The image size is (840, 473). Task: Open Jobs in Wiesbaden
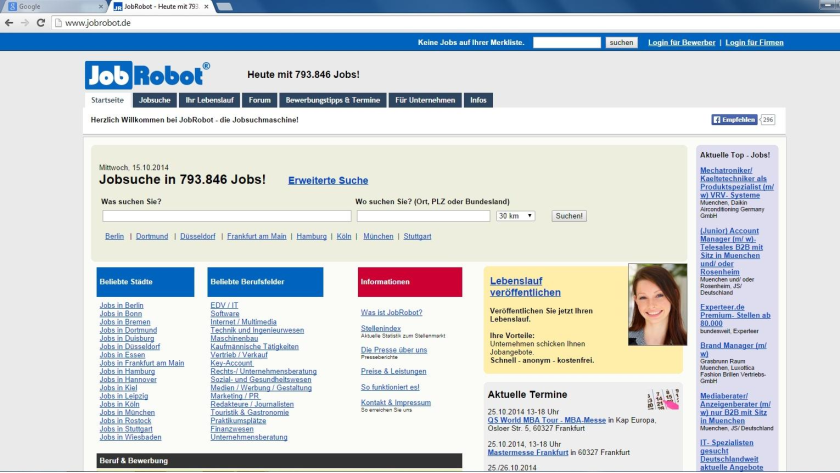click(130, 437)
